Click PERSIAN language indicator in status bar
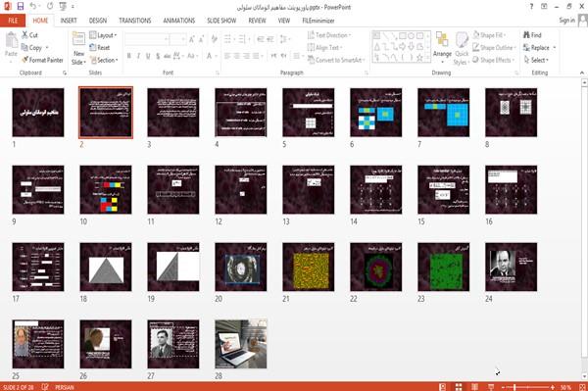 64,387
